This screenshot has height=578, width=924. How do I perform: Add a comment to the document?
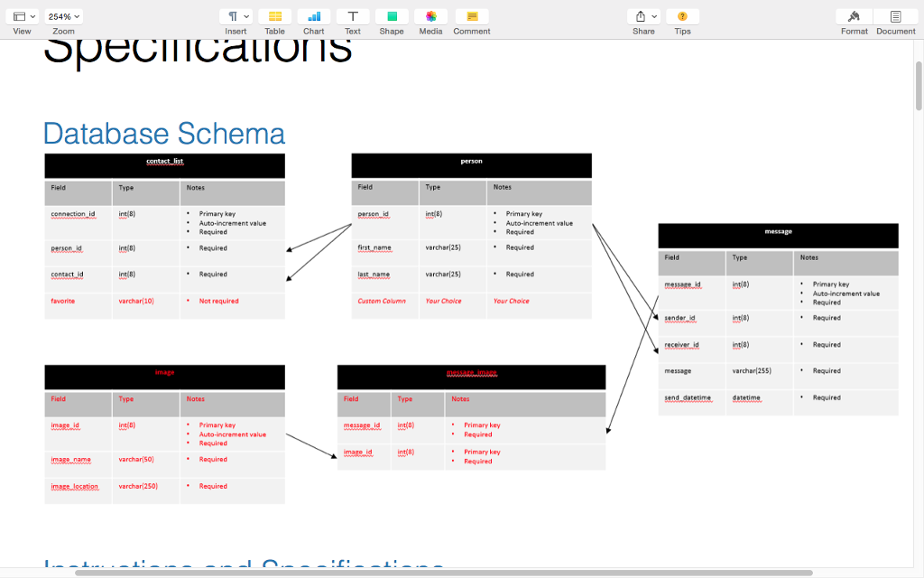(x=471, y=16)
